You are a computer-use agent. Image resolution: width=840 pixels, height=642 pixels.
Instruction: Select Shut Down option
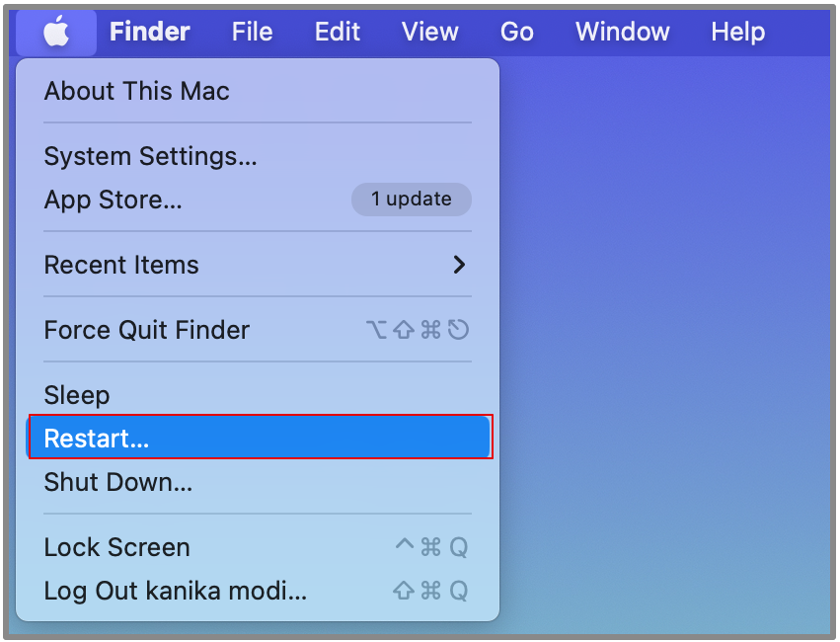pos(117,482)
